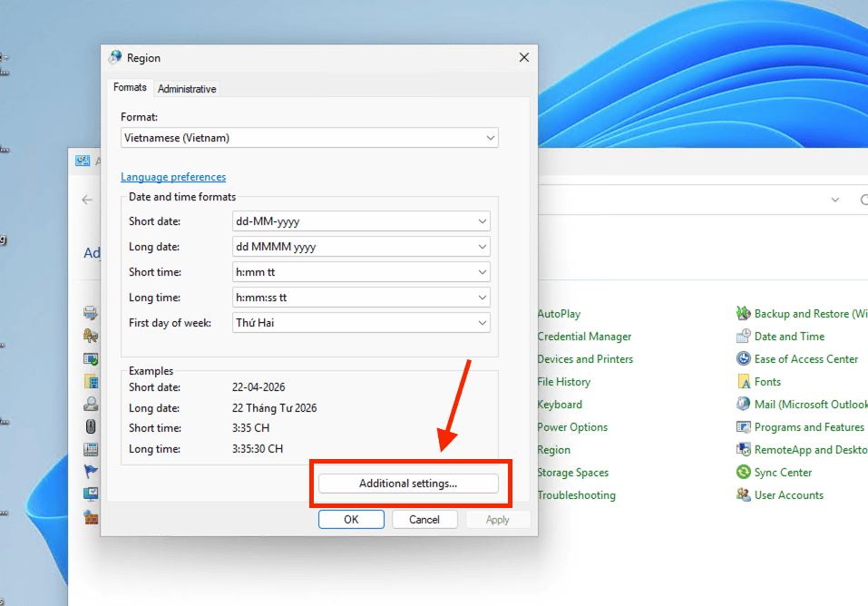Open the Language preferences link
The height and width of the screenshot is (606, 868).
[x=172, y=176]
